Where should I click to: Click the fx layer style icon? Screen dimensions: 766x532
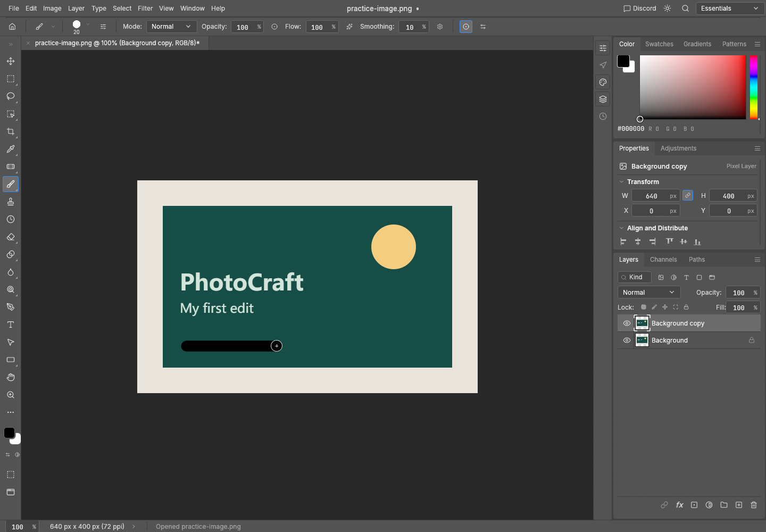click(679, 505)
